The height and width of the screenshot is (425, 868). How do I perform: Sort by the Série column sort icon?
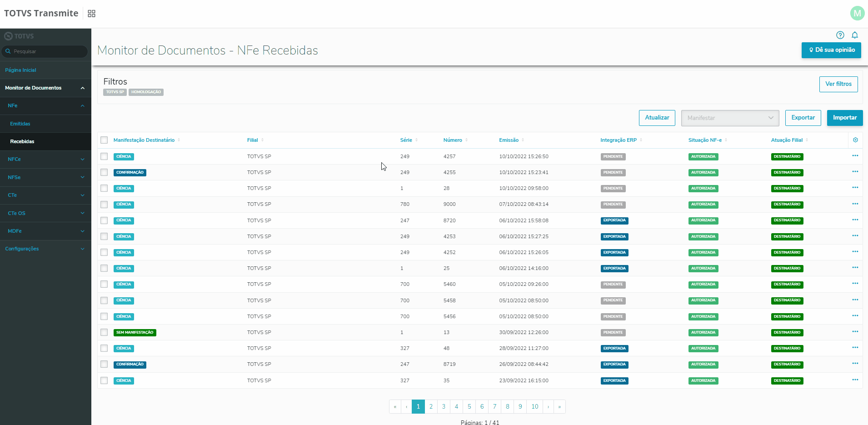click(417, 140)
